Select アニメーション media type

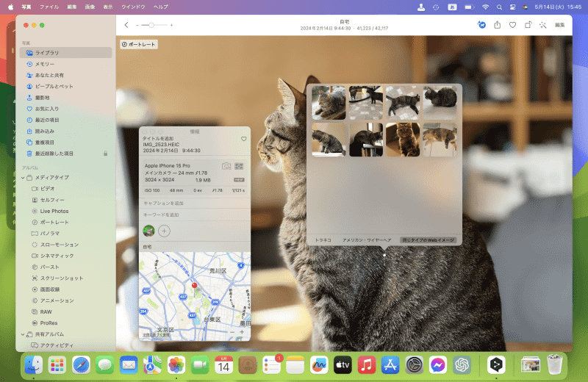[65, 300]
